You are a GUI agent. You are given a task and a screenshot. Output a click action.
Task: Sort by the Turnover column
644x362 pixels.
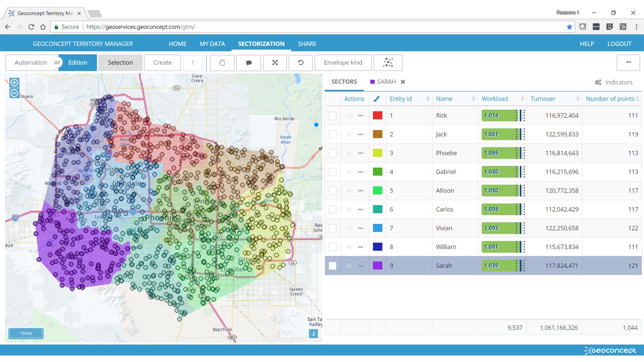point(554,99)
